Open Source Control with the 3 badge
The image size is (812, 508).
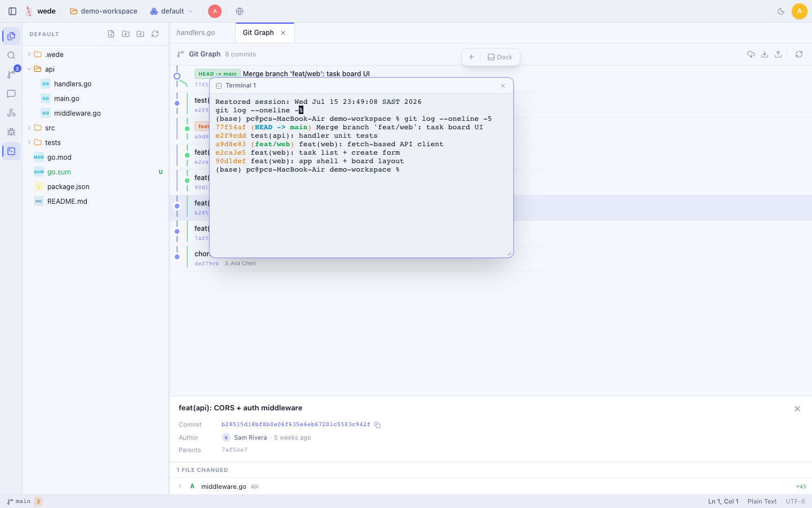11,75
